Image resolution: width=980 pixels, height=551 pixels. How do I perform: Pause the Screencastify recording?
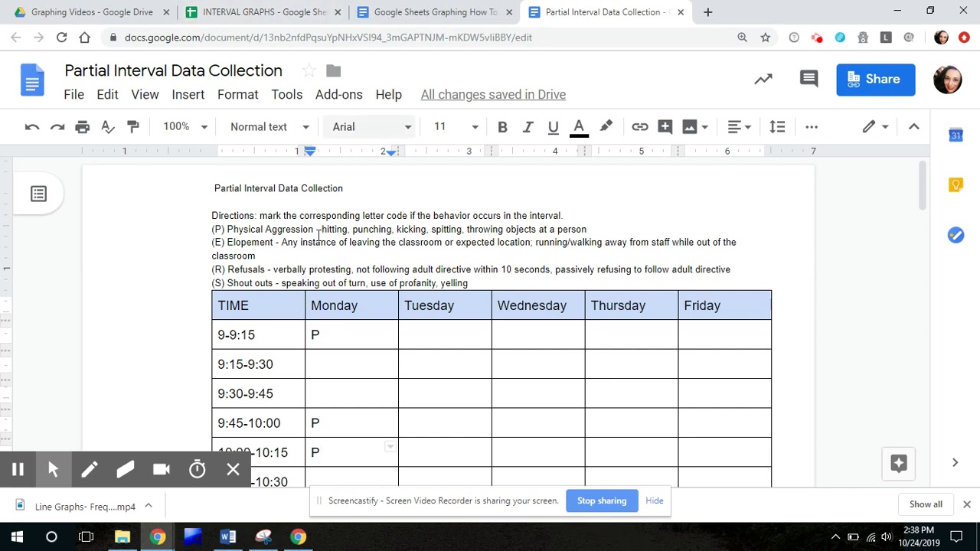[18, 469]
